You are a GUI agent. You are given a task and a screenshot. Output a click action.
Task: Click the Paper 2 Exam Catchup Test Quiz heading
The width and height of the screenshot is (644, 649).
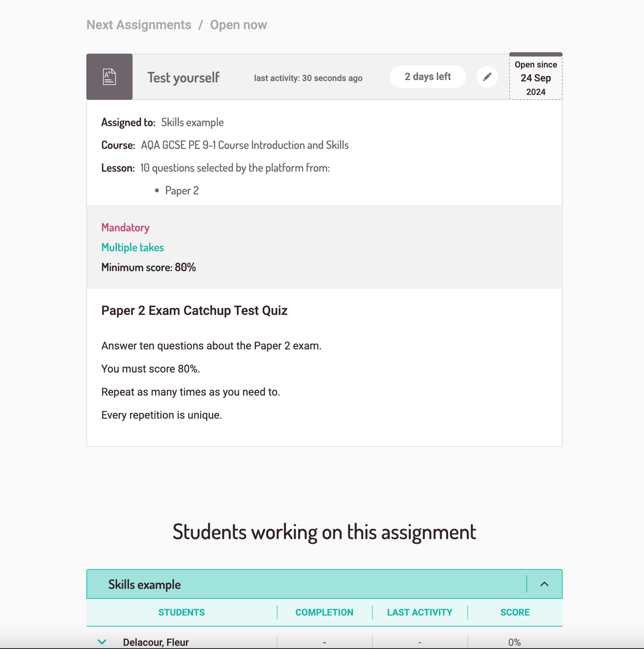pos(194,311)
